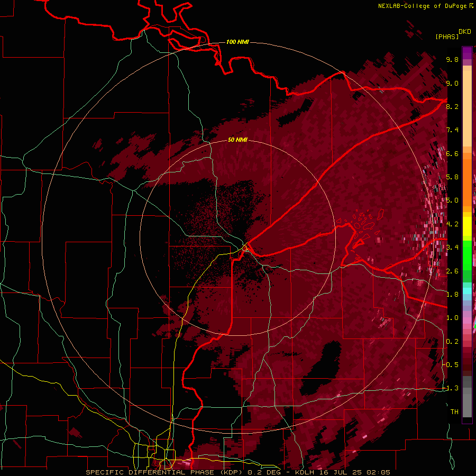476x476 pixels.
Task: Click the purple top segment of color bar
Action: [x=467, y=53]
